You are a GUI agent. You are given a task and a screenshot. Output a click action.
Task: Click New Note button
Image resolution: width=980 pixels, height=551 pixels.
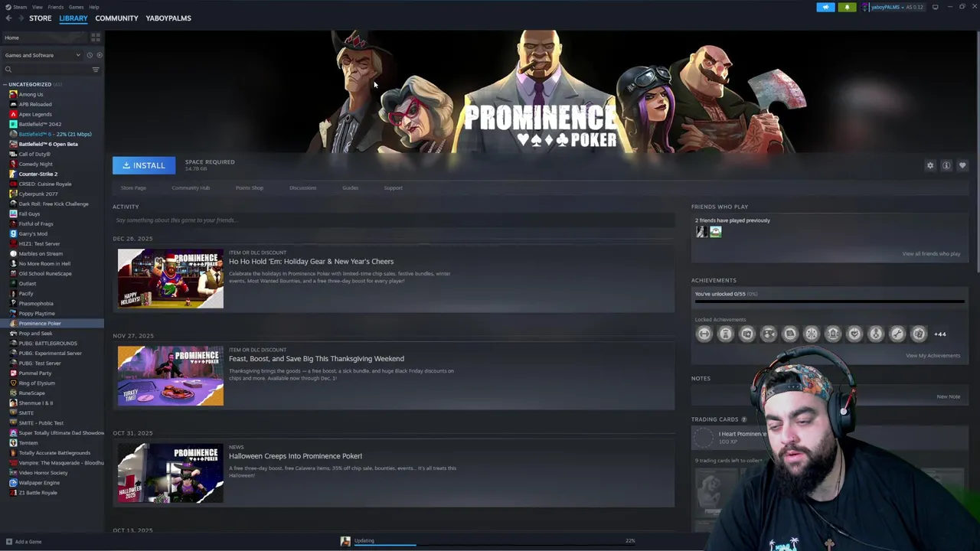[948, 397]
